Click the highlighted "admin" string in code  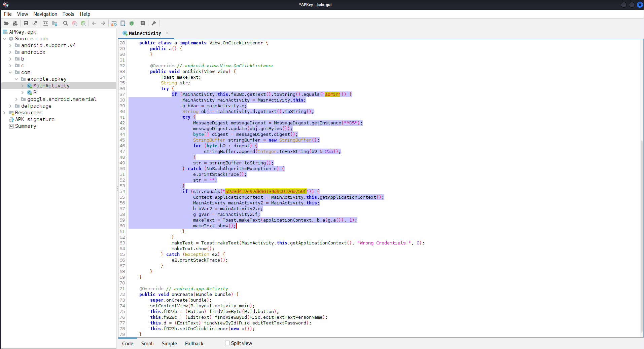coord(332,94)
